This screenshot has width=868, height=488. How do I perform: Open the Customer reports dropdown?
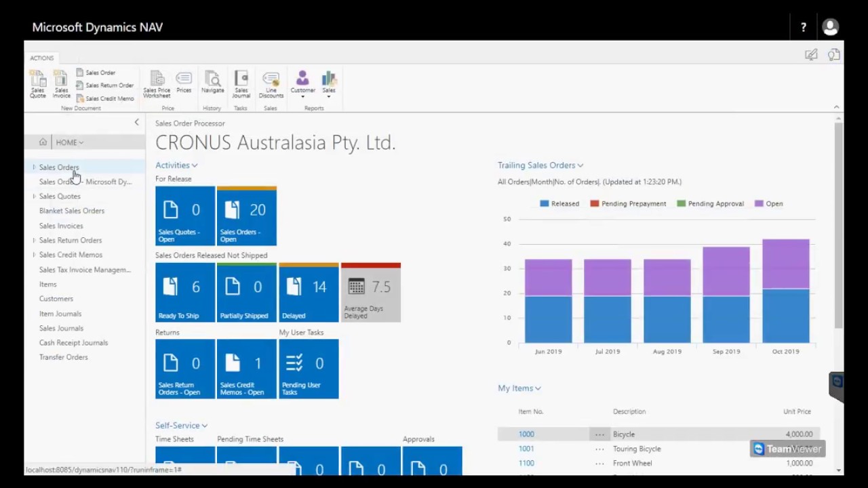[x=302, y=84]
